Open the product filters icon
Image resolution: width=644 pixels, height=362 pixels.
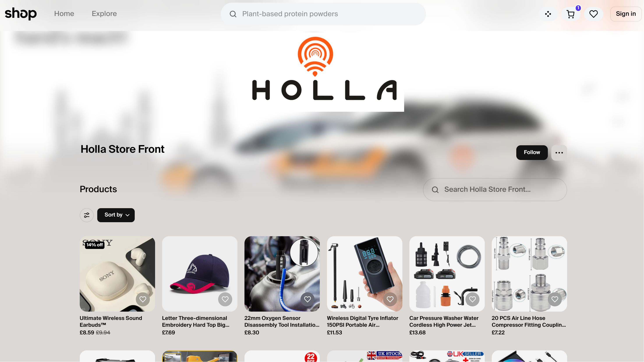(x=87, y=215)
